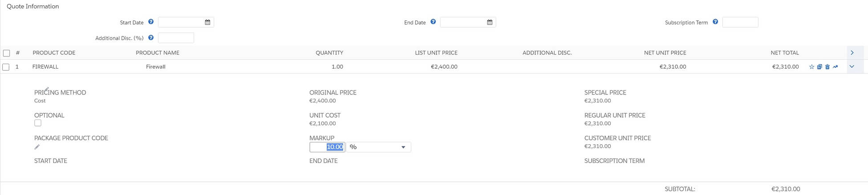
Task: Expand more columns with the header right arrow
Action: point(852,53)
